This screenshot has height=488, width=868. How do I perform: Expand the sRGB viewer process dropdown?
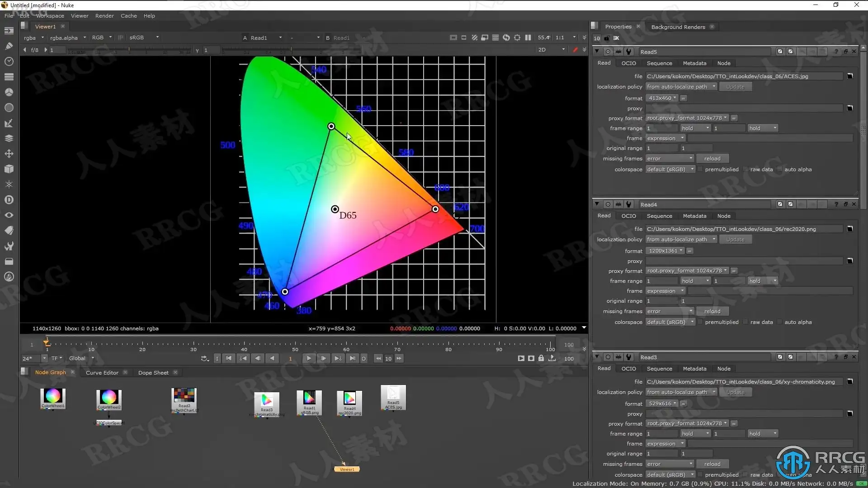pos(144,38)
